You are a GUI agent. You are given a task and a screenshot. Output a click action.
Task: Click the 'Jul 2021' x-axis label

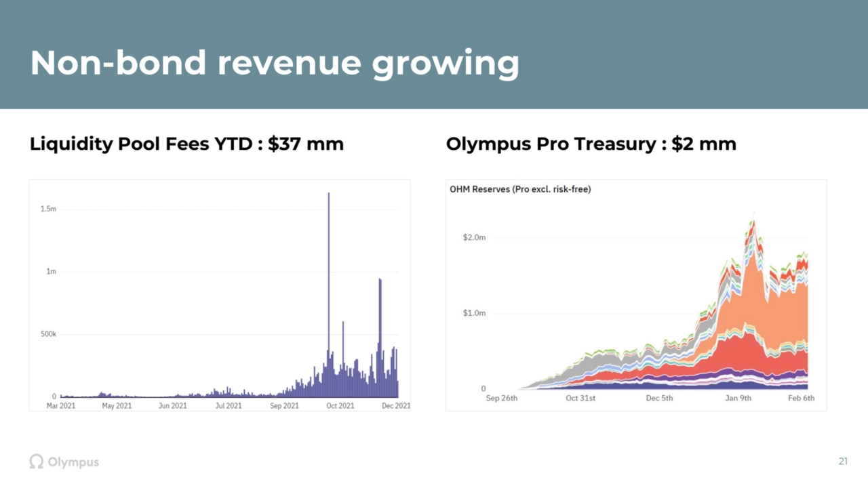click(x=229, y=406)
